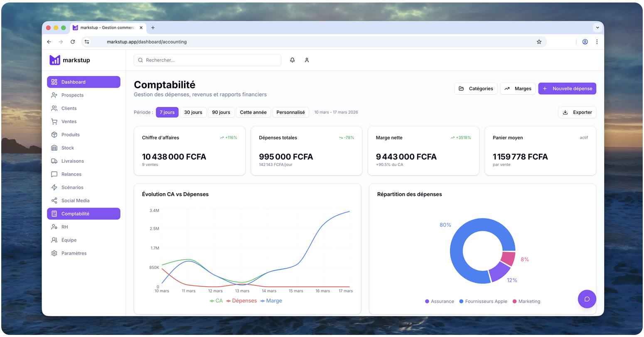Click the notifications bell icon
The height and width of the screenshot is (337, 644).
tap(293, 60)
